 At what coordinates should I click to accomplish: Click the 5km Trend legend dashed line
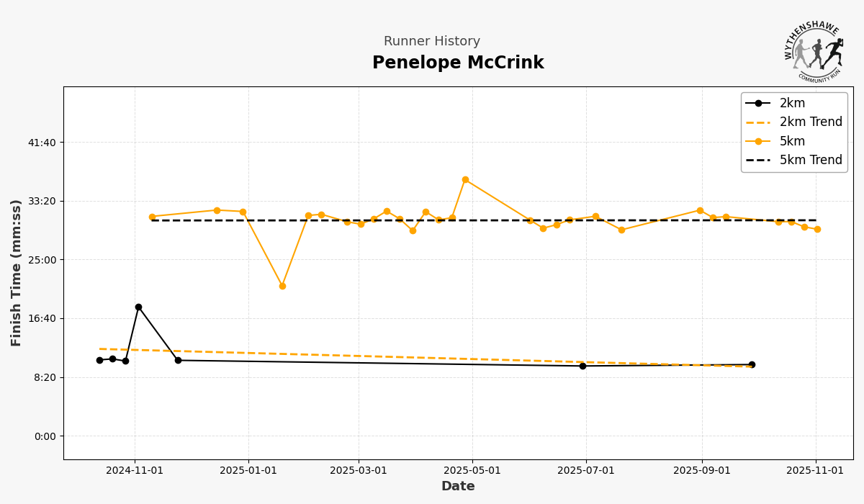(758, 161)
